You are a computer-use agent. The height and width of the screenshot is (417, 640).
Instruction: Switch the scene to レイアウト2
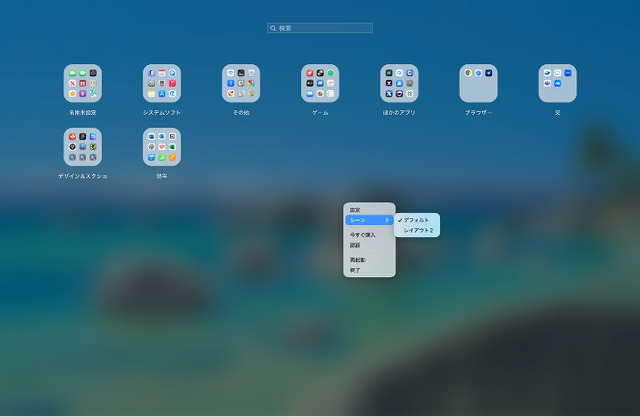point(419,230)
